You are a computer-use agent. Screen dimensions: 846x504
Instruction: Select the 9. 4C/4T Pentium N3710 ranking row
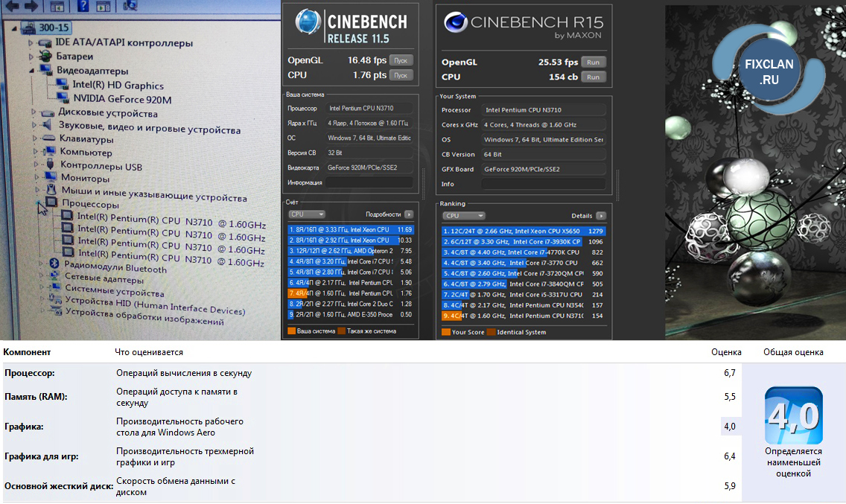point(524,316)
